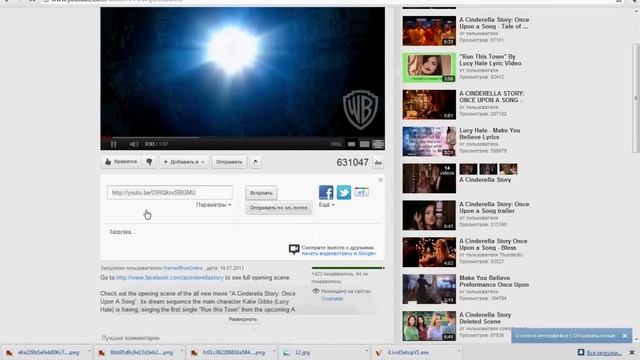This screenshot has width=640, height=360.
Task: Open the 360p video quality menu
Action: click(x=336, y=144)
